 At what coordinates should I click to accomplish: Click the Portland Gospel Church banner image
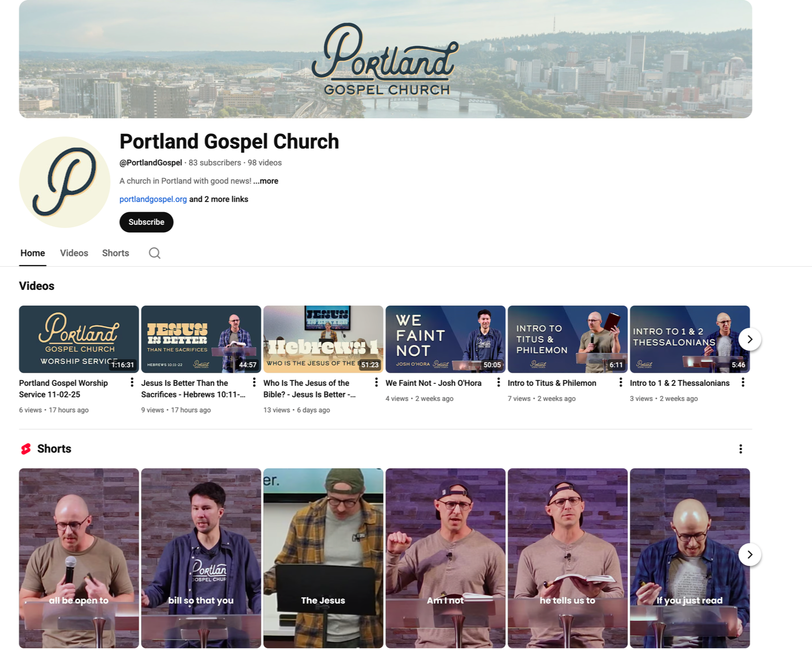[x=385, y=59]
